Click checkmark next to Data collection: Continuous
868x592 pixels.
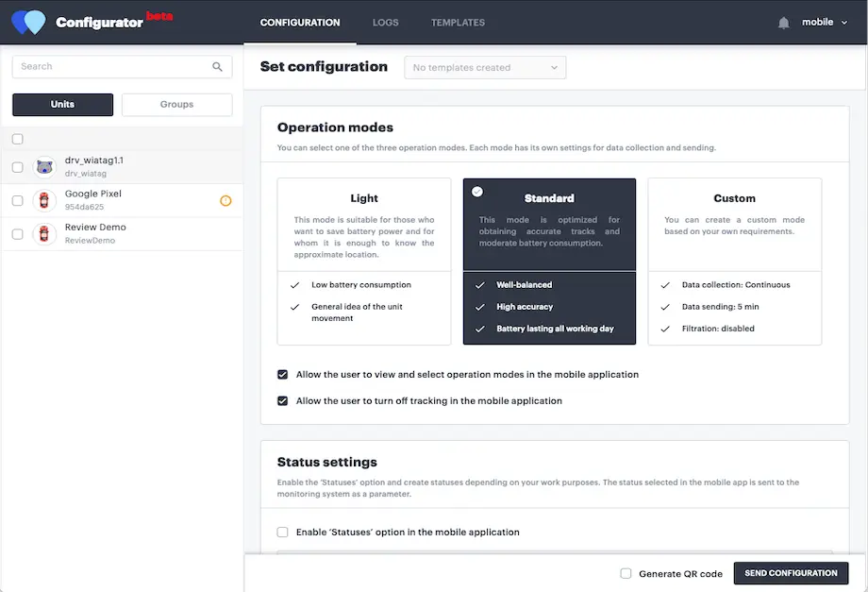coord(665,285)
